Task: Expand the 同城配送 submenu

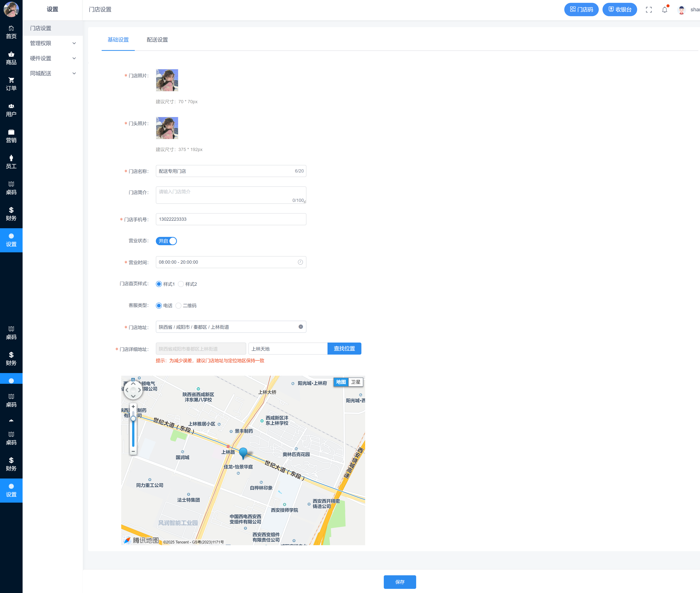Action: 53,73
